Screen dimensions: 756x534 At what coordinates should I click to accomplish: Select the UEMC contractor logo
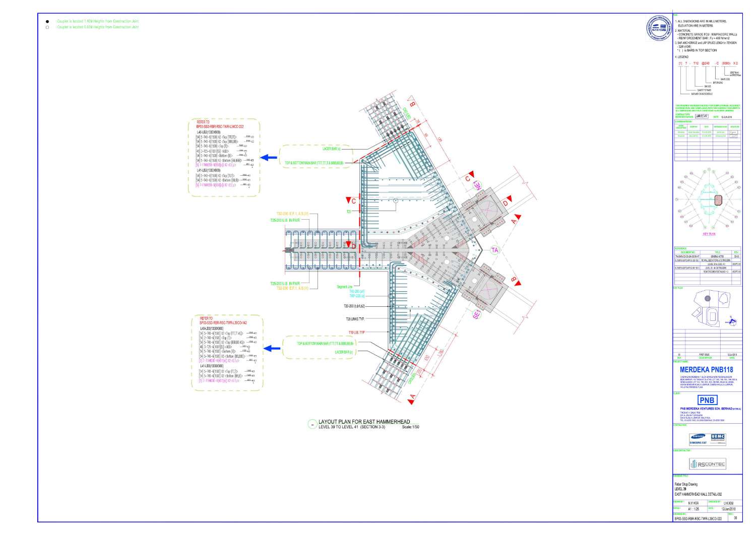click(717, 437)
